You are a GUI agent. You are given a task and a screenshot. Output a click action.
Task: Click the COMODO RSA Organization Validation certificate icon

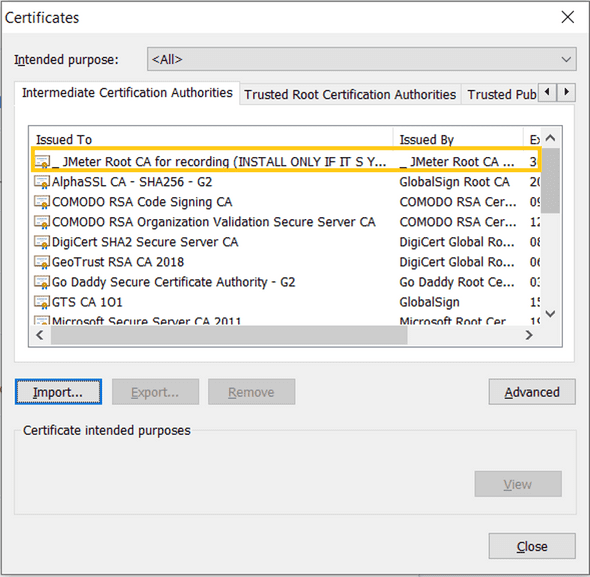point(42,222)
